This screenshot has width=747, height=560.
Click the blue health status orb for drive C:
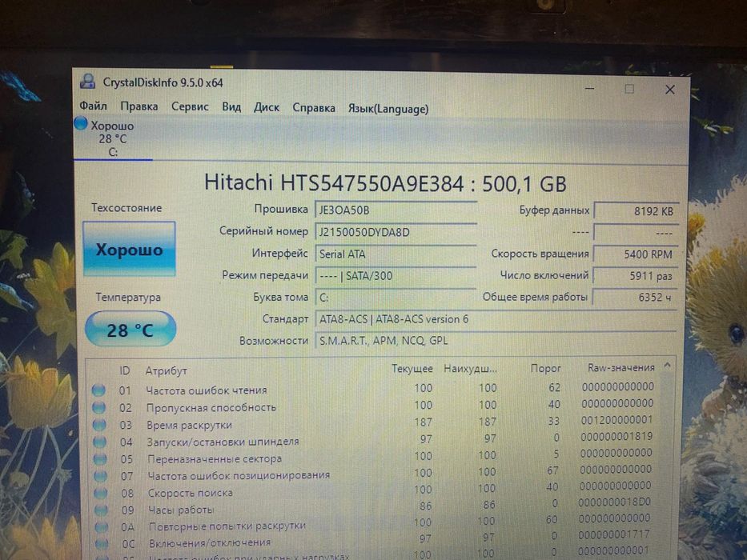(81, 123)
